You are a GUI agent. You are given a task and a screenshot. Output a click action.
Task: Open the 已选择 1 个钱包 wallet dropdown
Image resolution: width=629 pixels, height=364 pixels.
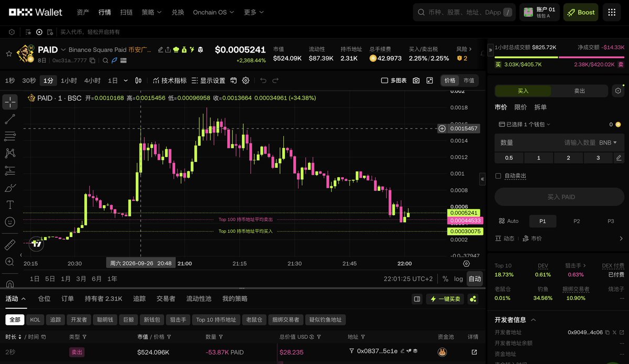pos(524,125)
